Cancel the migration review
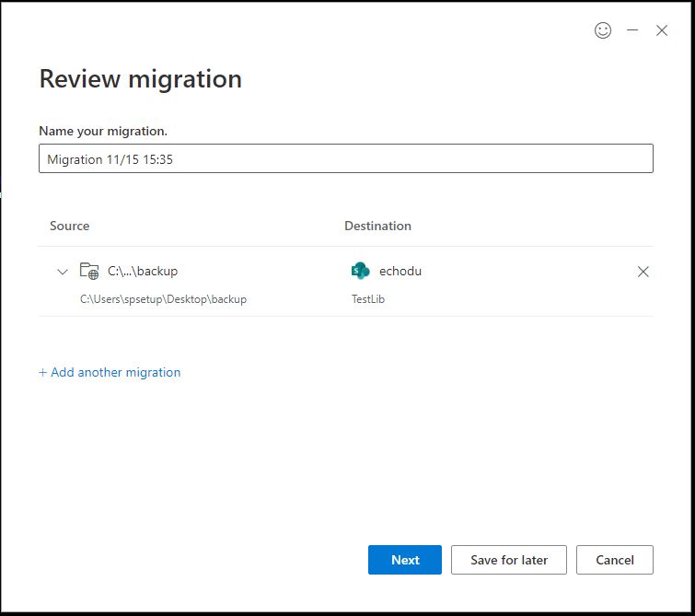This screenshot has height=616, width=695. [614, 560]
